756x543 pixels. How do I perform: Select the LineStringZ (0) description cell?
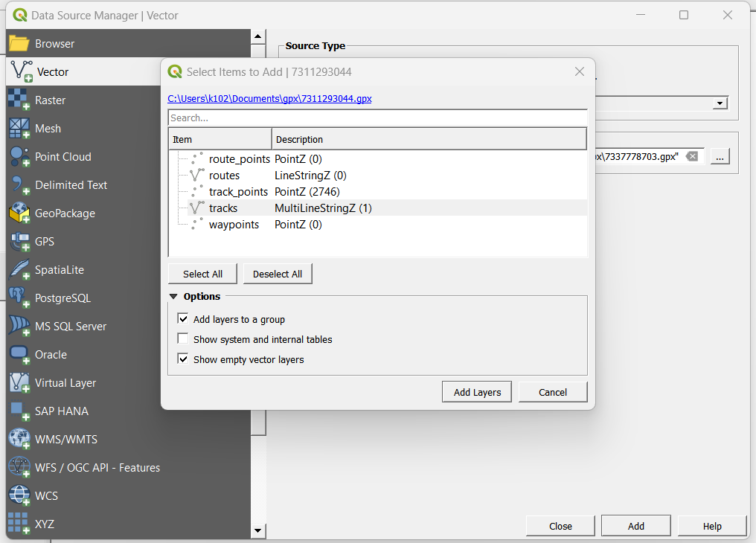(310, 176)
